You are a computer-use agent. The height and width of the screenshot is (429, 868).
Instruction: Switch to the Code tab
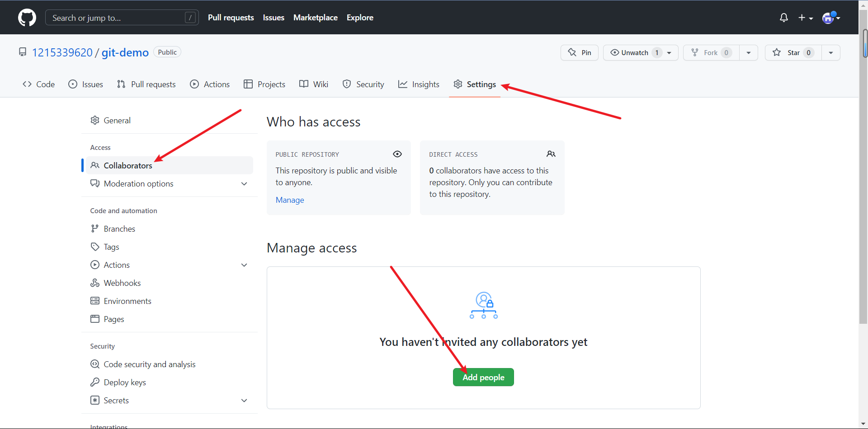click(39, 84)
